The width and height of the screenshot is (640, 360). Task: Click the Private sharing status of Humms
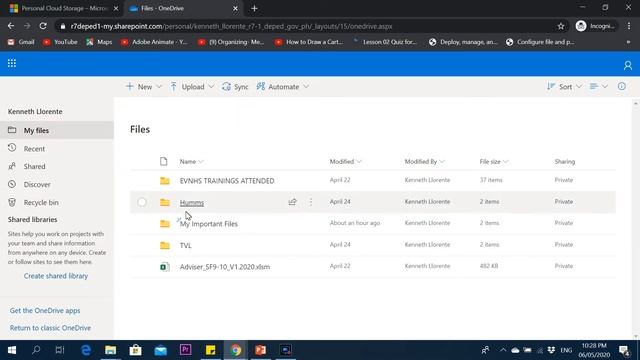tap(564, 202)
